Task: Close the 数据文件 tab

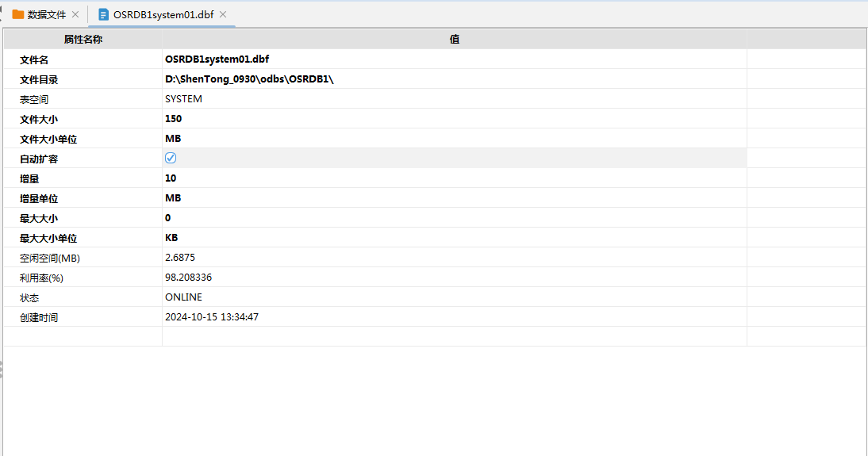Action: point(75,14)
